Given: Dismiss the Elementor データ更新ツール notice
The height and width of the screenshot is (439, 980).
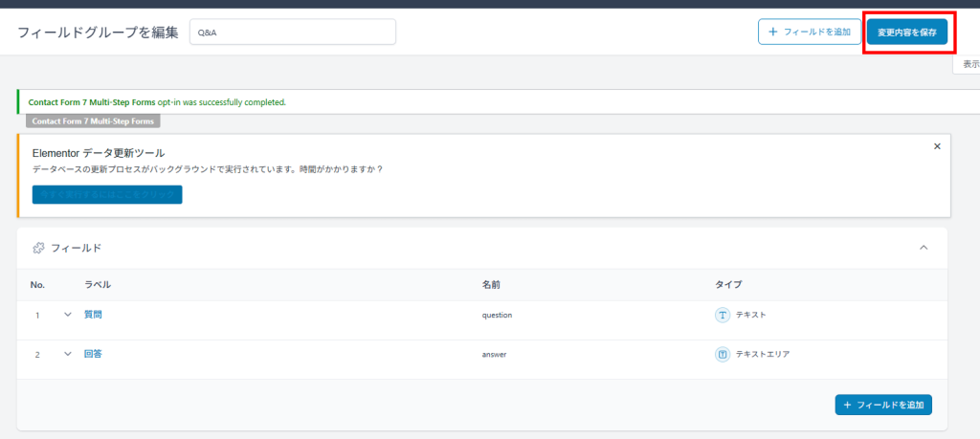Looking at the screenshot, I should coord(937,146).
